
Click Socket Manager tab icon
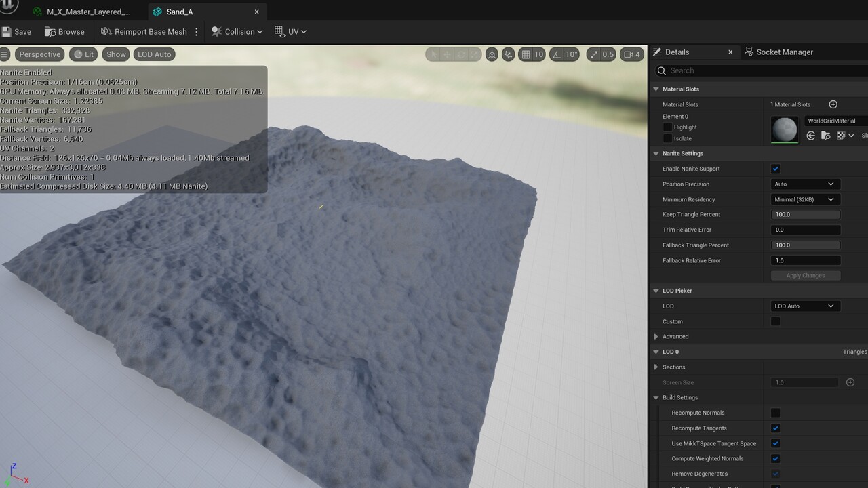[749, 52]
